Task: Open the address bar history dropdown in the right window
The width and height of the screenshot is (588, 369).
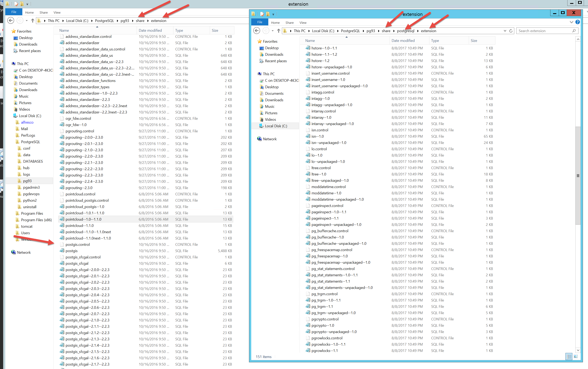Action: pyautogui.click(x=505, y=31)
